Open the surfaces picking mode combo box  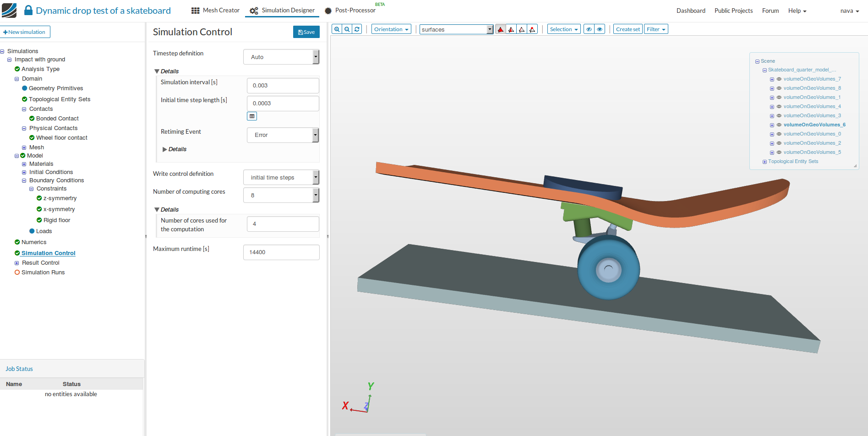tap(456, 29)
